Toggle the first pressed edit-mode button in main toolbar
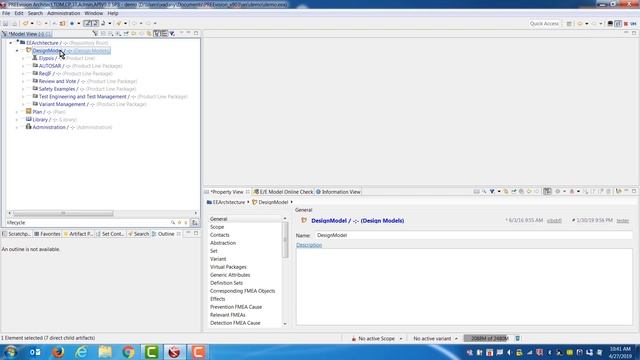Image resolution: width=640 pixels, height=360 pixels. [x=87, y=24]
